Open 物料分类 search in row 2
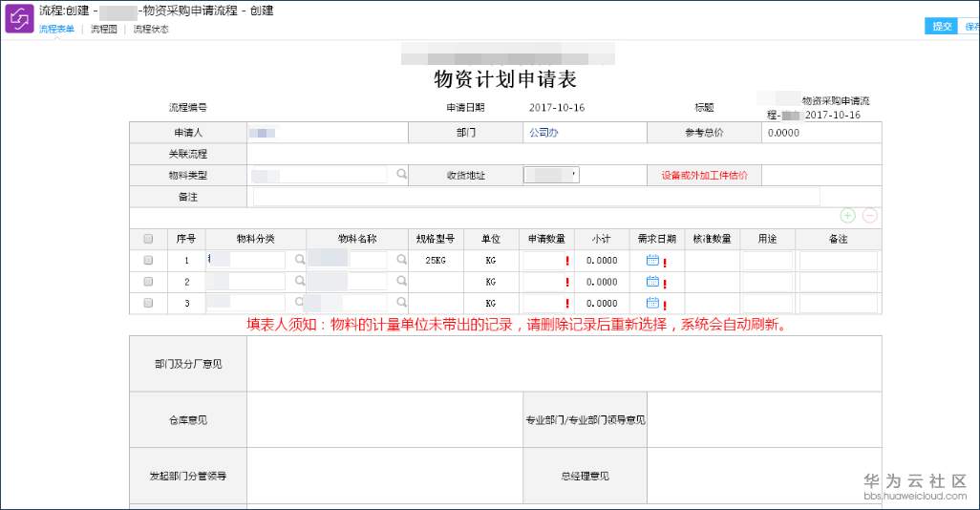Image resolution: width=980 pixels, height=510 pixels. point(300,281)
